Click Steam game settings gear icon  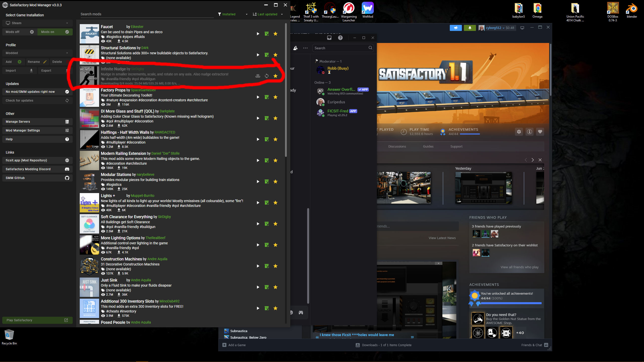(x=519, y=132)
